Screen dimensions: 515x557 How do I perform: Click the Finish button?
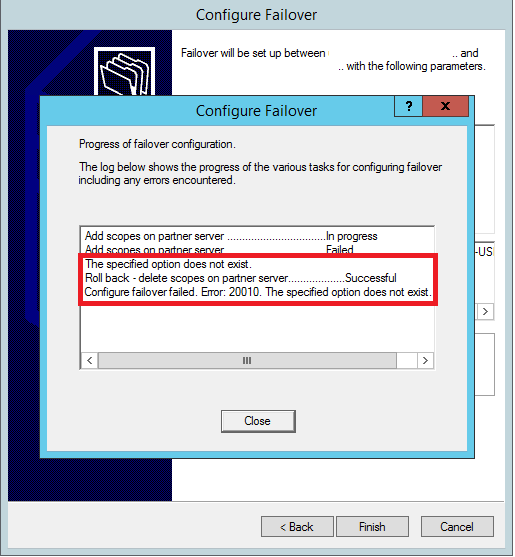tap(372, 526)
